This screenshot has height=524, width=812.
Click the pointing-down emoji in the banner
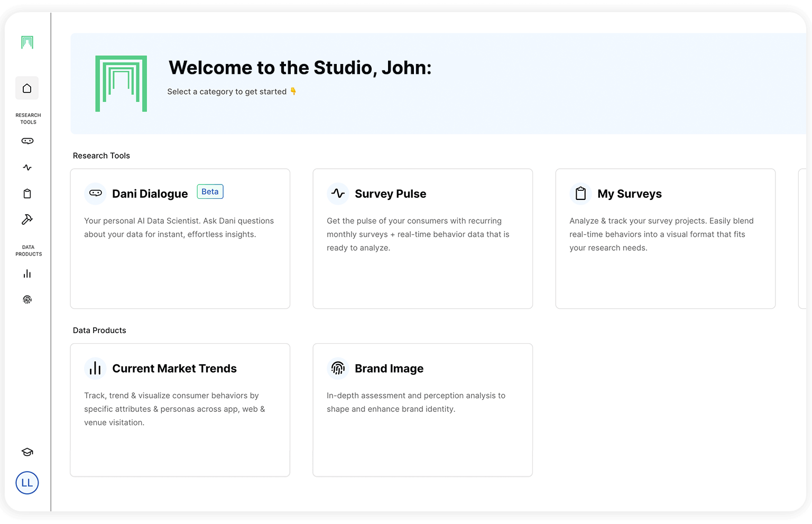(293, 91)
